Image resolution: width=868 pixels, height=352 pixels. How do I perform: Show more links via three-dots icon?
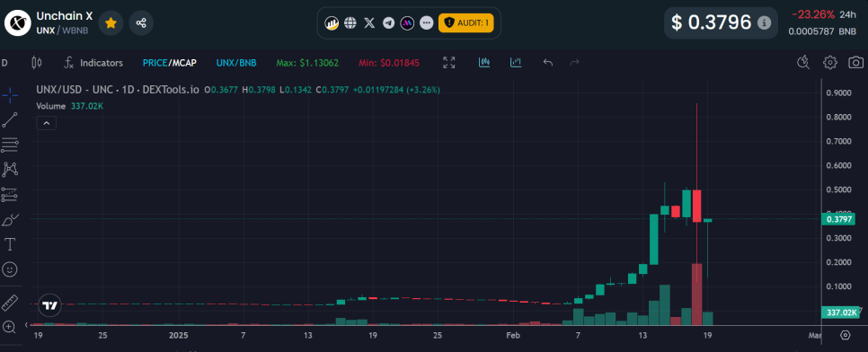click(426, 22)
